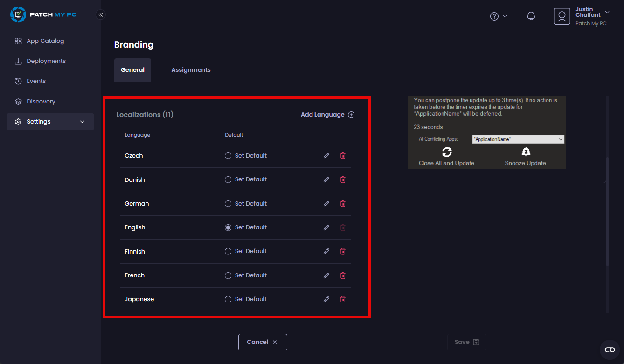This screenshot has width=624, height=364.
Task: Open the help menu dropdown
Action: click(498, 16)
